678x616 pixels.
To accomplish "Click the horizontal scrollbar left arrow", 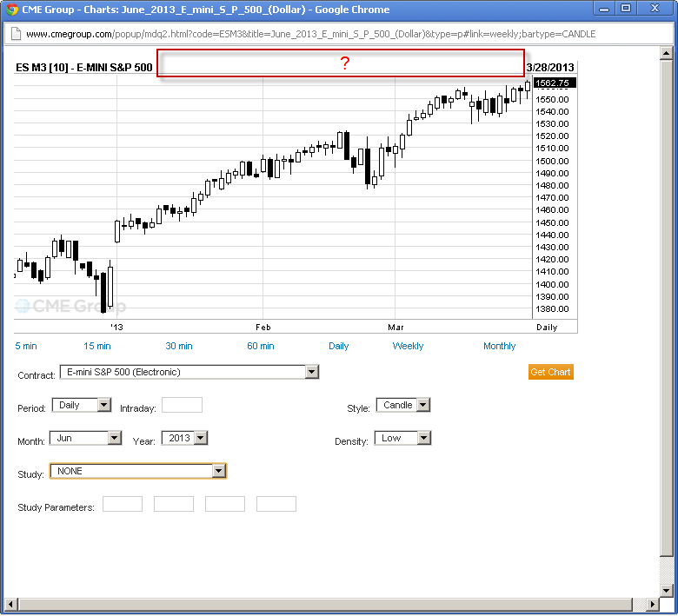I will click(11, 604).
